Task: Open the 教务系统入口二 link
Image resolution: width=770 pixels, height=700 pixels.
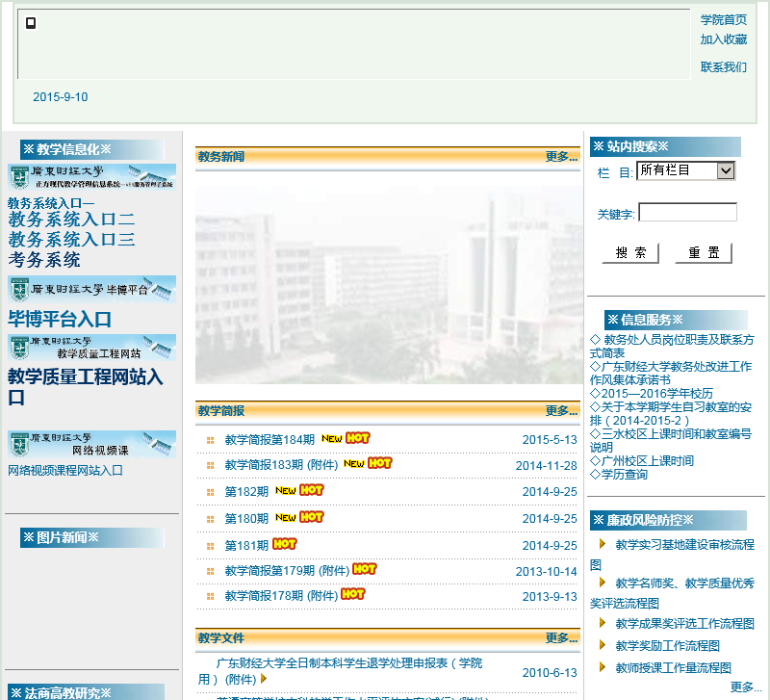Action: pos(71,220)
